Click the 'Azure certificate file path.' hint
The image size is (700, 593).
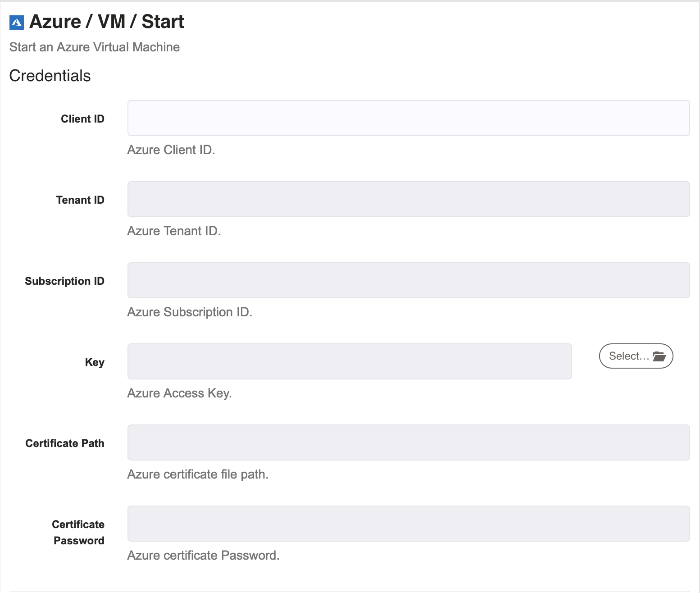pyautogui.click(x=198, y=474)
